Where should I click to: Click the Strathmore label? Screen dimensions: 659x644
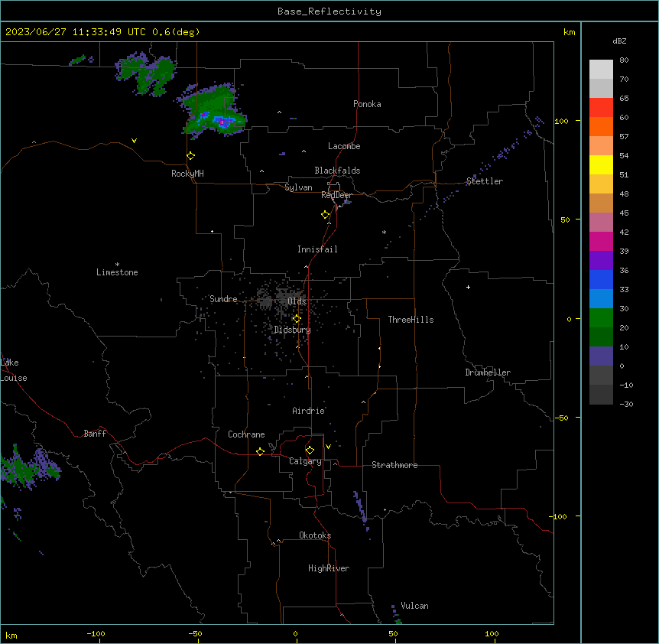click(394, 465)
